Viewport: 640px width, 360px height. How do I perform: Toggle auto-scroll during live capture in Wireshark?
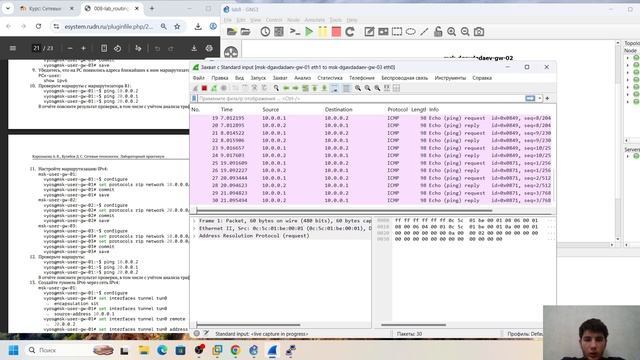click(x=334, y=88)
